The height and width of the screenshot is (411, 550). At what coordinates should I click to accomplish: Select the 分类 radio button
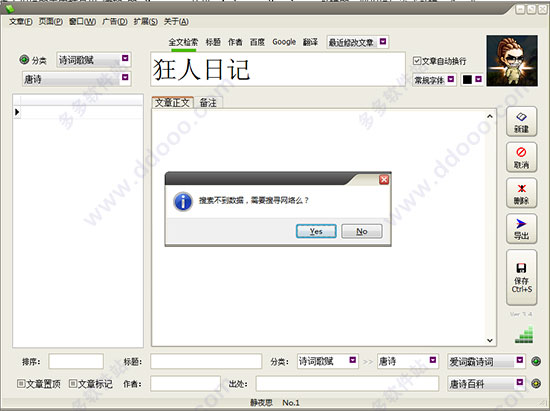pyautogui.click(x=24, y=60)
